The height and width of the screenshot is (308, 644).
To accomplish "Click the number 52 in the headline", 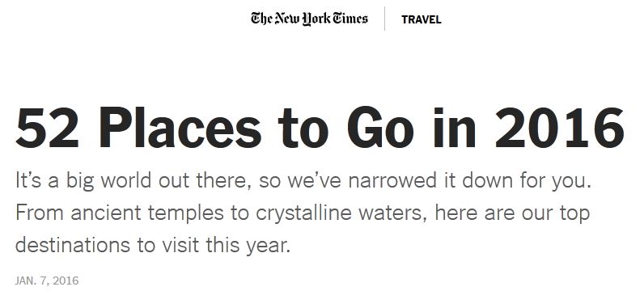I will (x=47, y=128).
